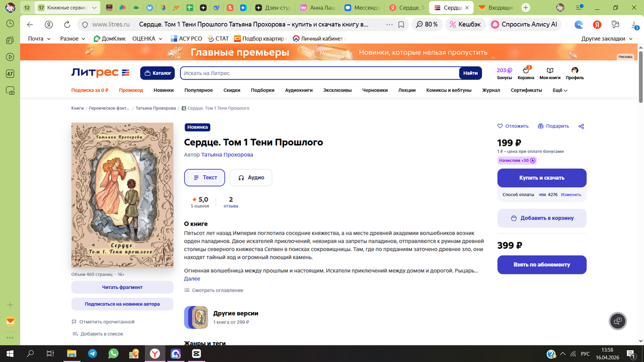Expand description with the Далее link

192,279
